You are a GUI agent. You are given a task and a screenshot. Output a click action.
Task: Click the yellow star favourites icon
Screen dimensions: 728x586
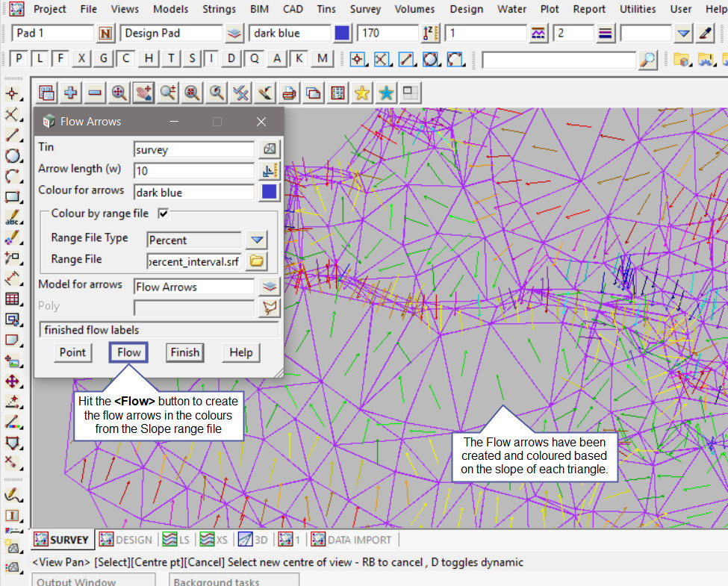click(362, 93)
